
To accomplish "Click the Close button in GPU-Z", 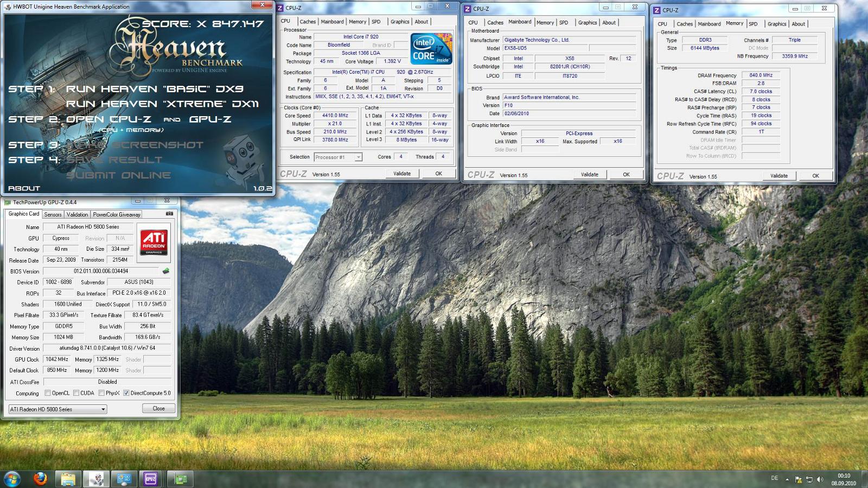I will coord(158,408).
